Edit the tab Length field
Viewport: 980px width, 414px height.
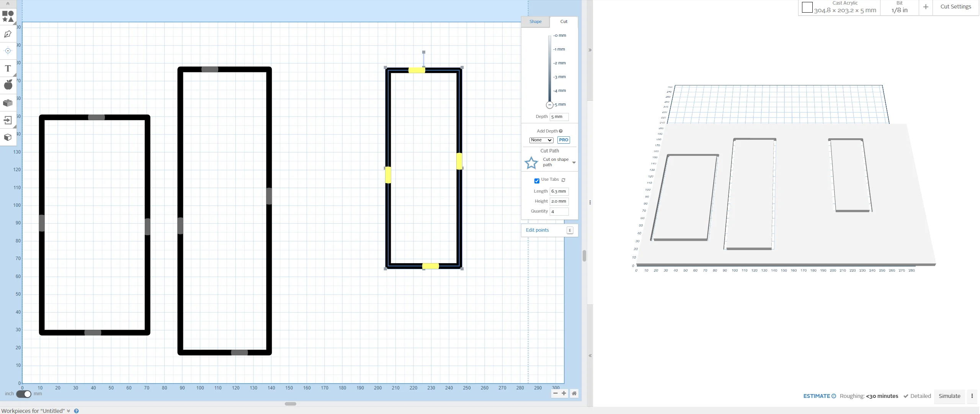(x=559, y=191)
